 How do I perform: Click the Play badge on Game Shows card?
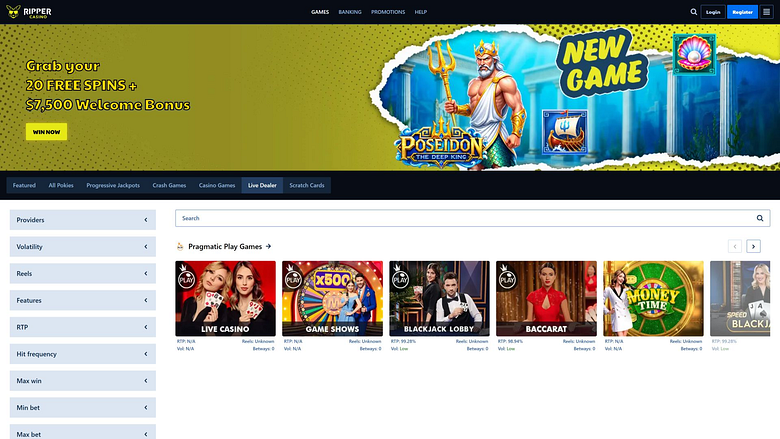293,277
